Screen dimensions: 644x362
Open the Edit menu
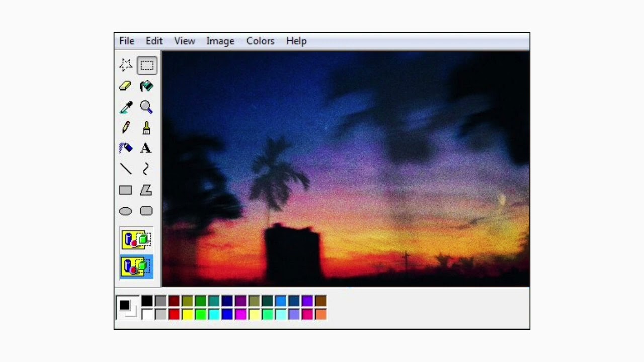tap(154, 41)
